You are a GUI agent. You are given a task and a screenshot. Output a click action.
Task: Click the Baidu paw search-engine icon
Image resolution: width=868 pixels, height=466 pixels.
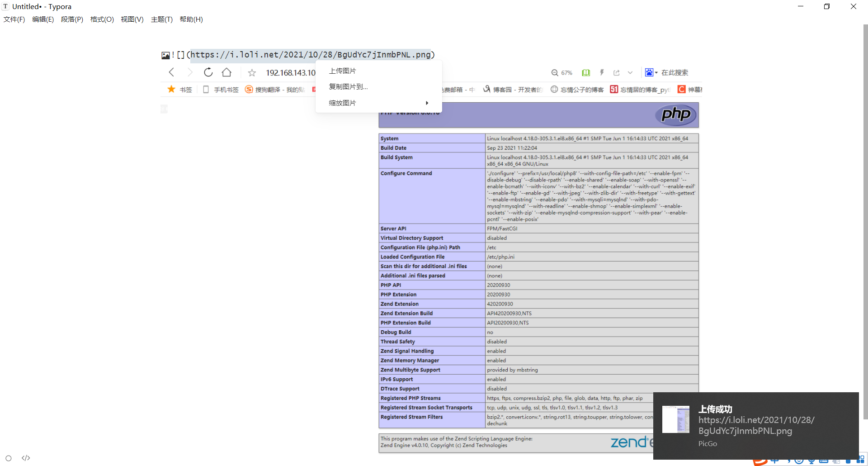[x=649, y=72]
